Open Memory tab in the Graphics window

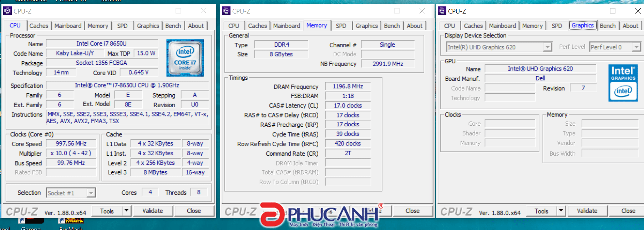[532, 26]
